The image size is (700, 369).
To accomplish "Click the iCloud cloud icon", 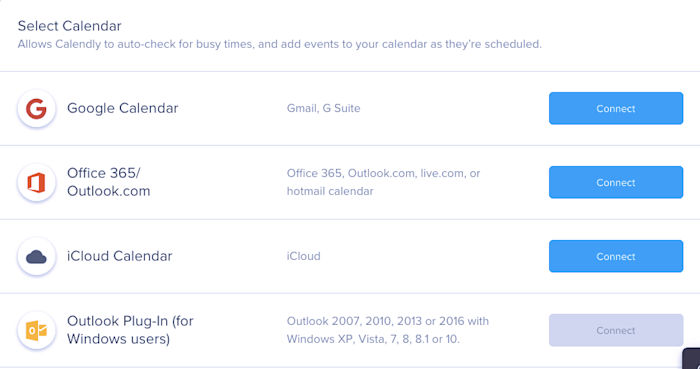I will click(36, 257).
